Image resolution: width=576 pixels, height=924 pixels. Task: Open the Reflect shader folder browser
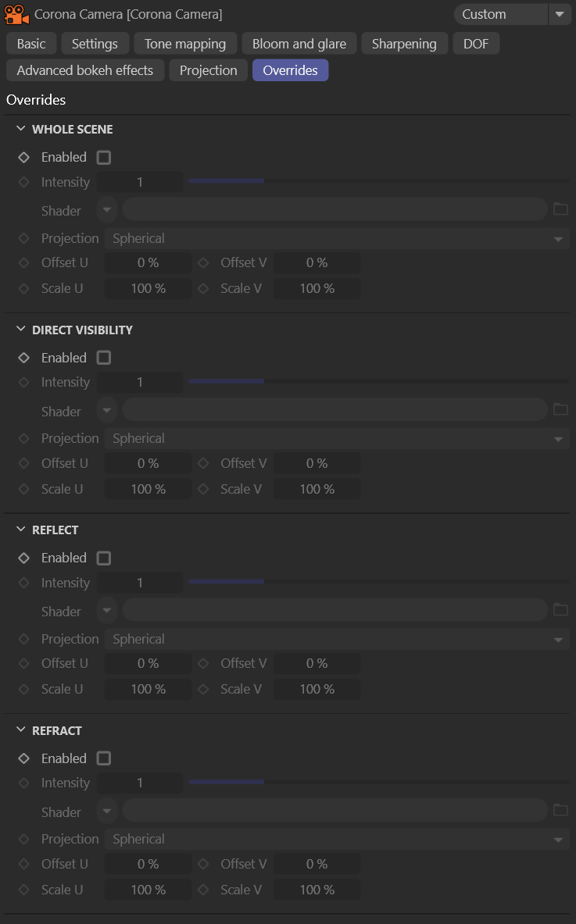pos(560,609)
